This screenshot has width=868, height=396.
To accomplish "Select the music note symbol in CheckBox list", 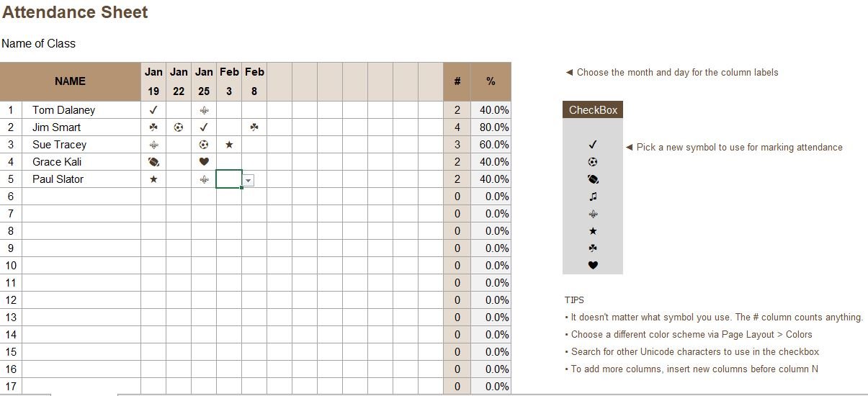I will [593, 197].
